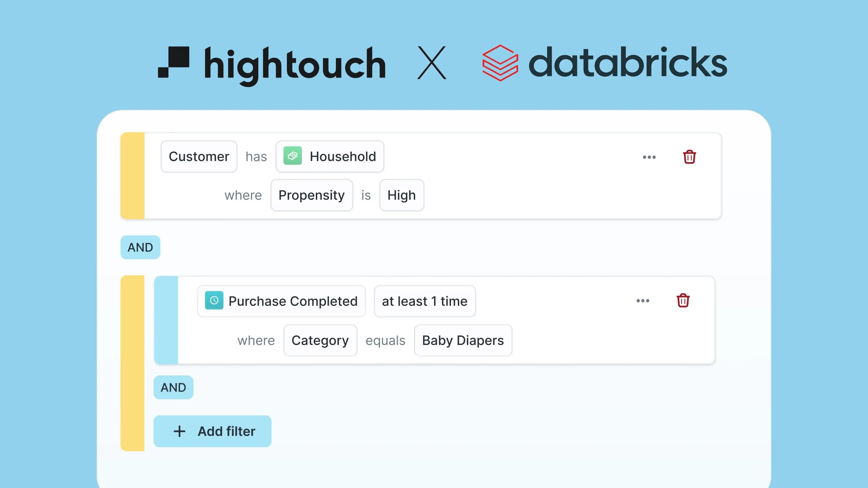Click the Databricks logo
The height and width of the screenshot is (488, 868).
[604, 63]
